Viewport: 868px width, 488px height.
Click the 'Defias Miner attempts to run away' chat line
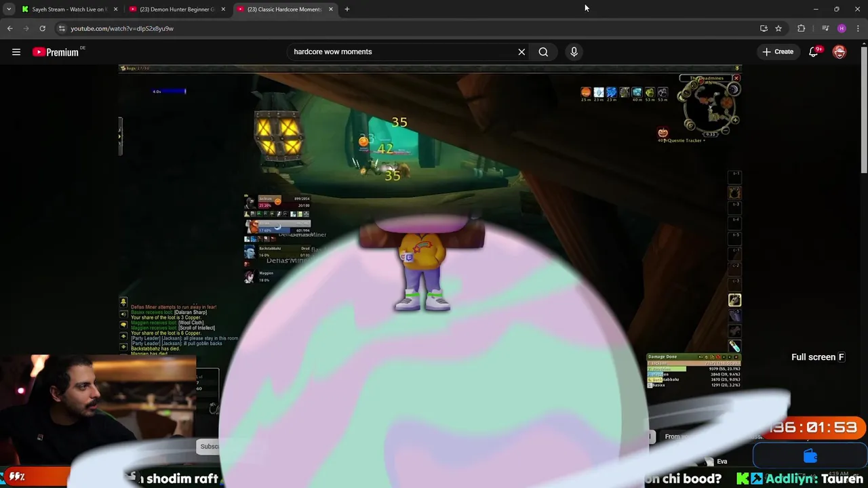(174, 307)
